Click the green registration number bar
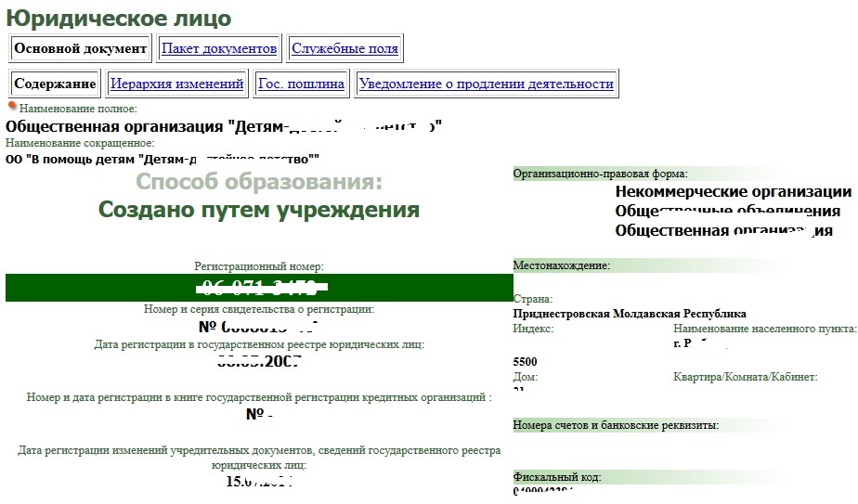The image size is (858, 504). pos(259,288)
